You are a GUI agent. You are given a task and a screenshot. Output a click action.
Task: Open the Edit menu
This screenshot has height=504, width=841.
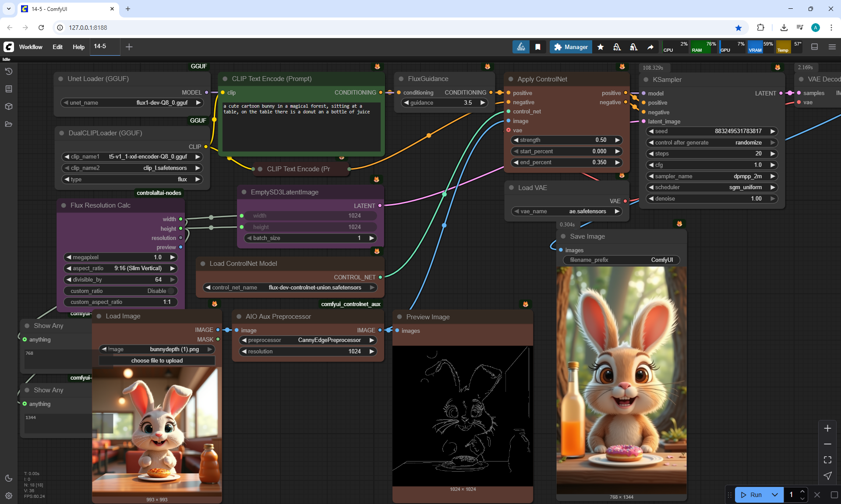tap(57, 47)
